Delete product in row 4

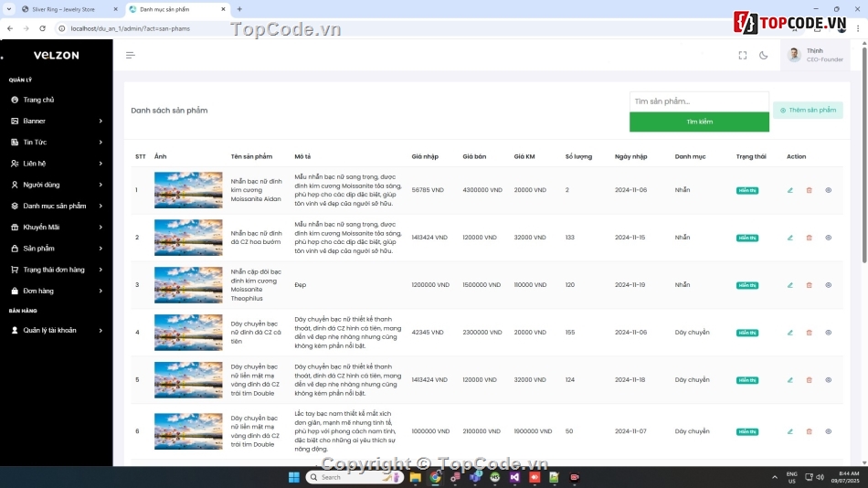[x=809, y=333]
